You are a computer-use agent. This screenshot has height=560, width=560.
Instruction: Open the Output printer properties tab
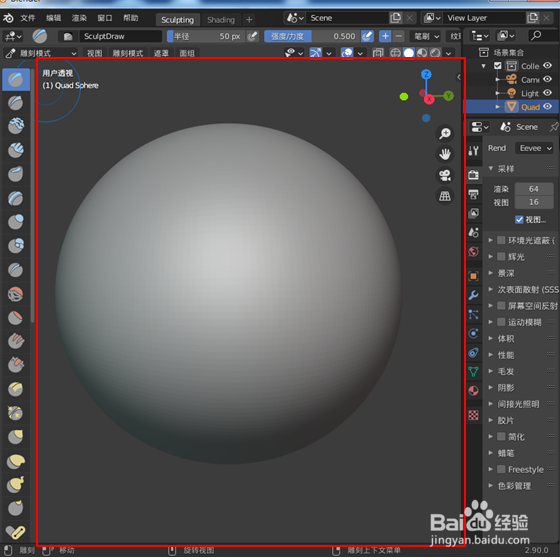coord(474,194)
